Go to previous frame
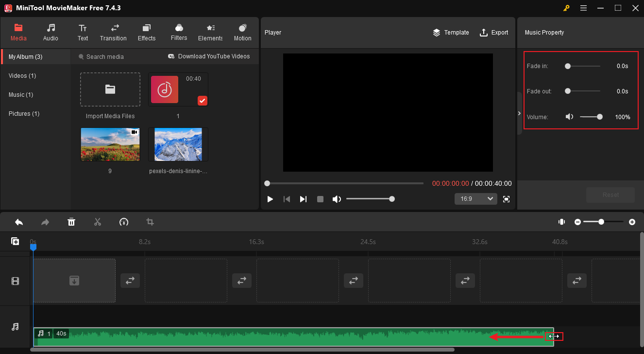Viewport: 644px width, 354px height. point(287,199)
